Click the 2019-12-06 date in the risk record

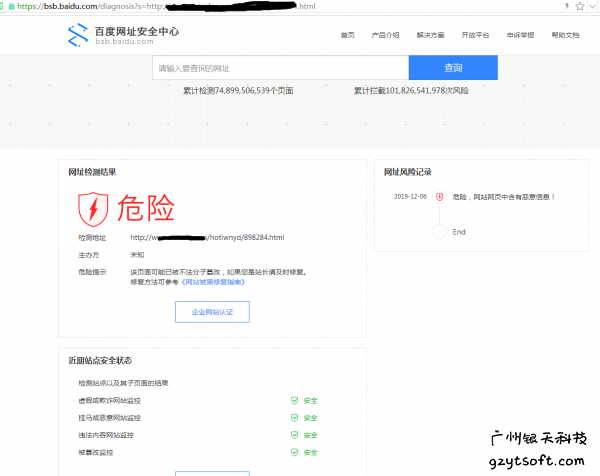[x=410, y=197]
